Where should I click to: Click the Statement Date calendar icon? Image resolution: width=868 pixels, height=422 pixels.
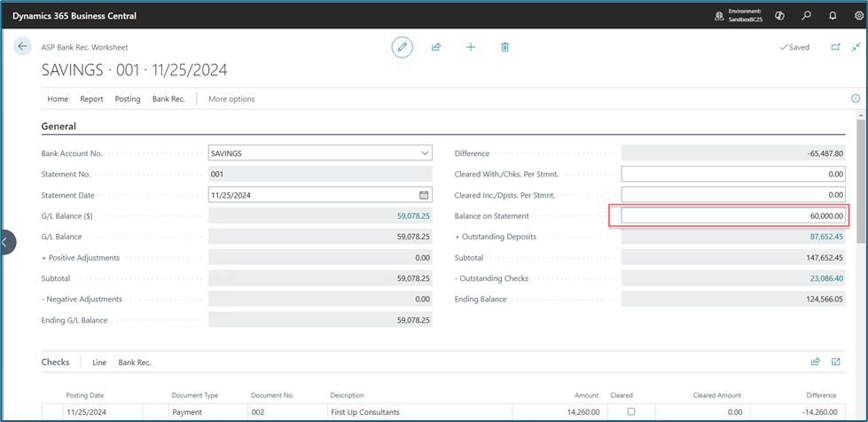tap(424, 195)
